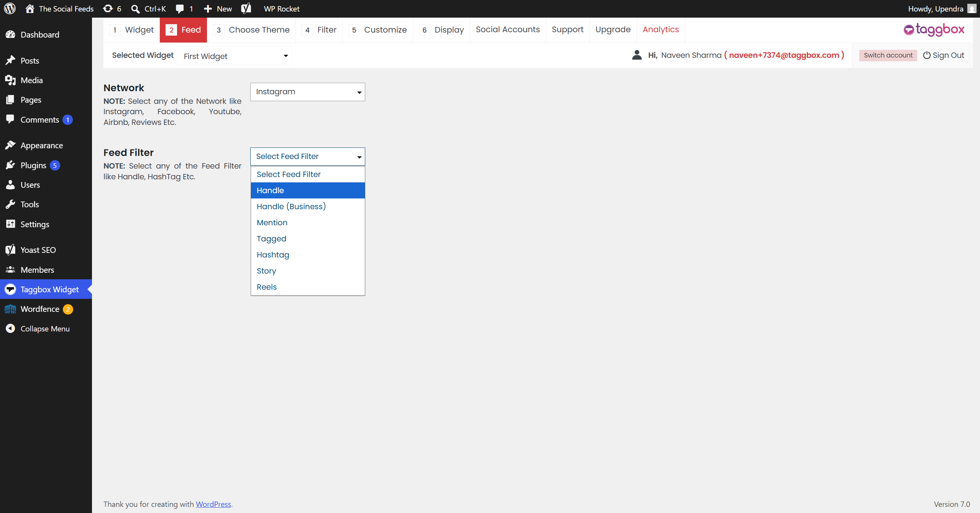Screen dimensions: 980x513
Task: Go to Choose Theme step tab
Action: click(251, 30)
